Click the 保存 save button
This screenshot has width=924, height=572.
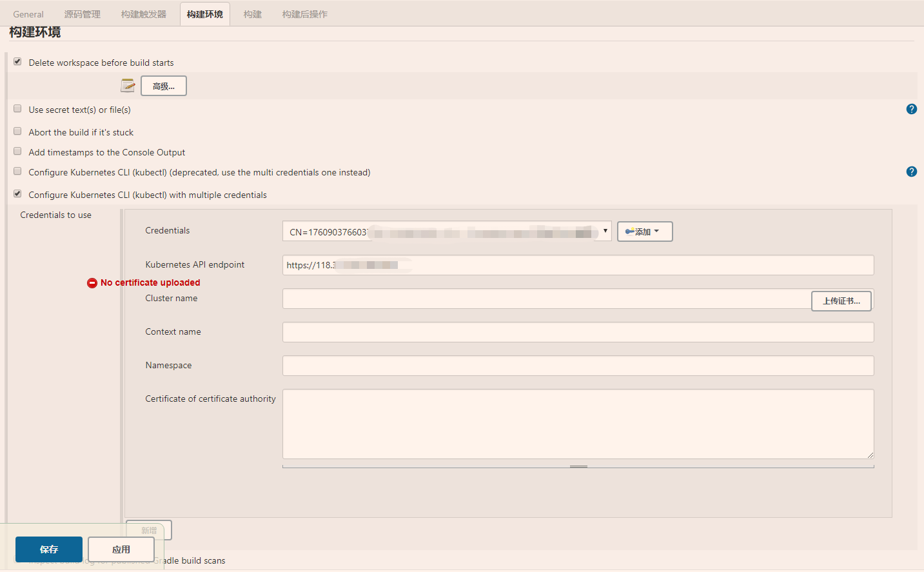tap(48, 549)
